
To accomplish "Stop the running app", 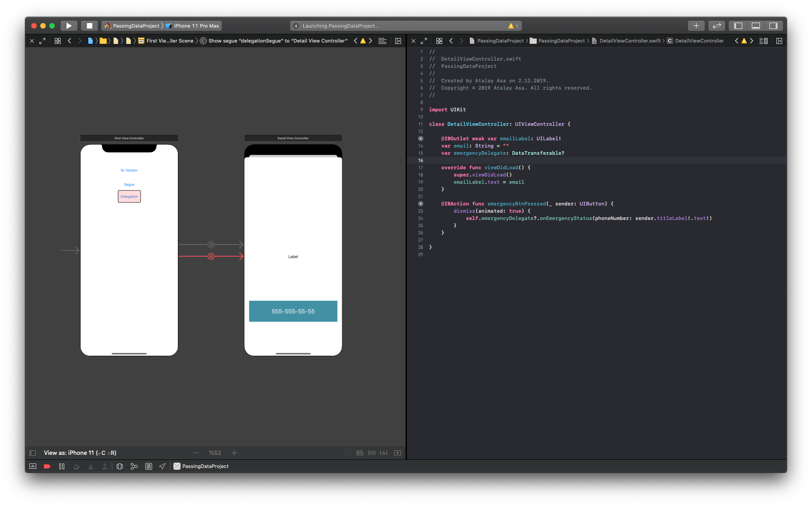I will pos(89,25).
